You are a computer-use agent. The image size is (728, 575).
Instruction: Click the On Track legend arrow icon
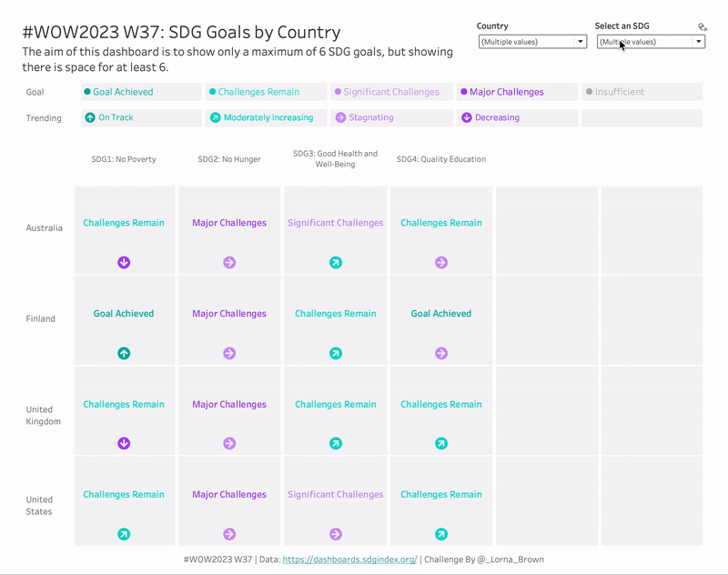click(90, 117)
